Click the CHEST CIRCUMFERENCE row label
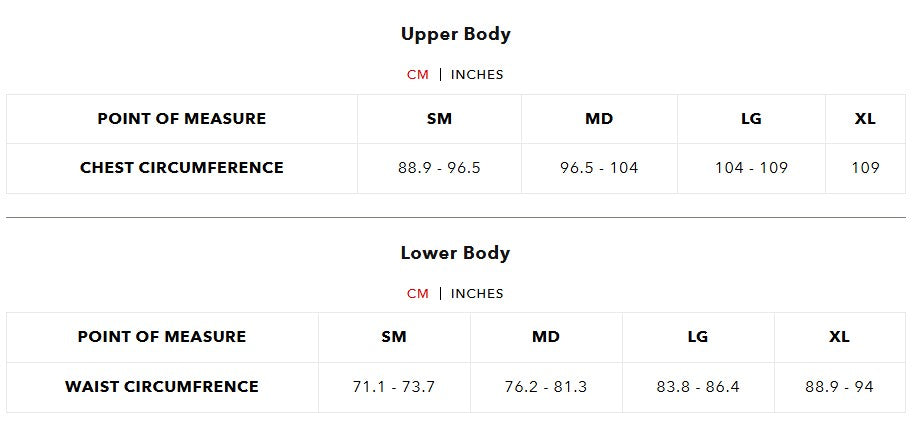The image size is (912, 421). pos(181,167)
